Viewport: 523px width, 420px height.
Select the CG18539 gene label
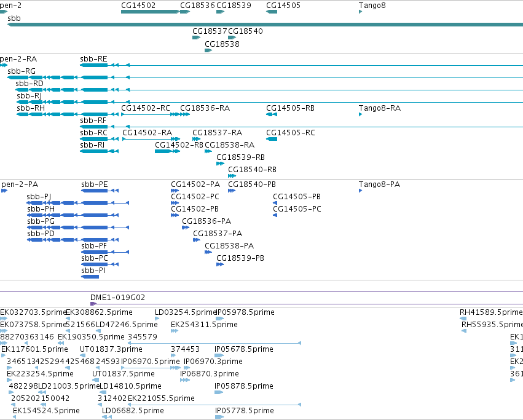[234, 6]
